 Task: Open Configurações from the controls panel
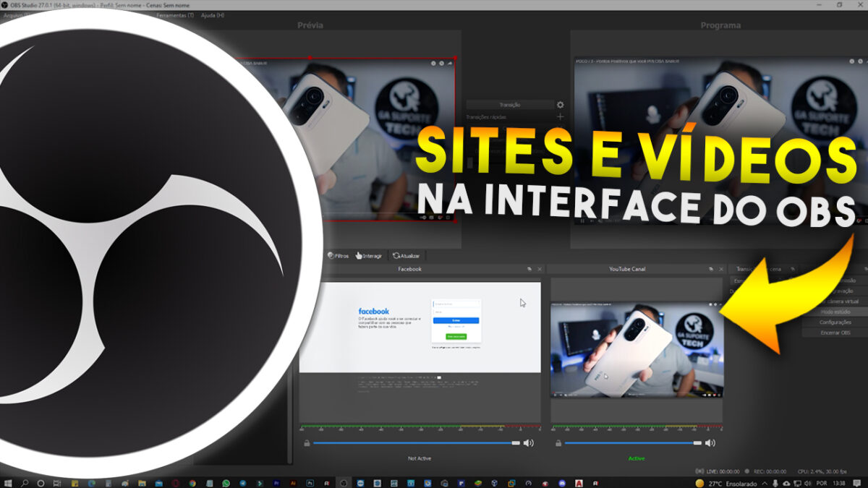point(835,322)
